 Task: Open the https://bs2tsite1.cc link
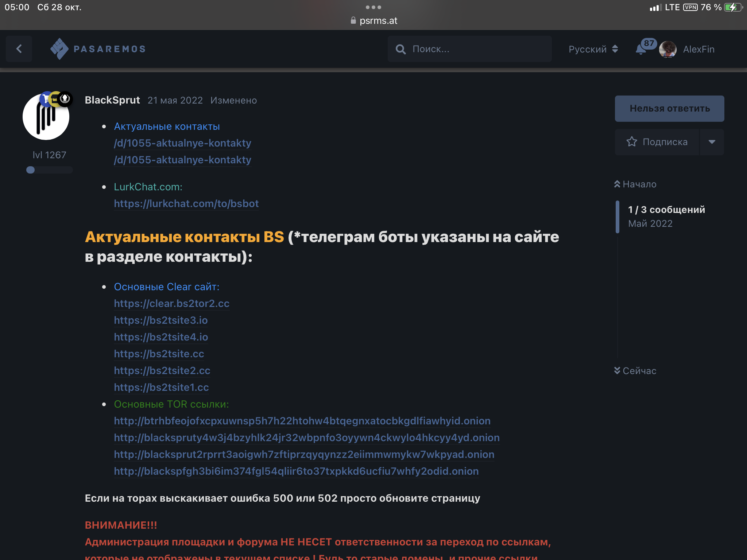pos(161,388)
